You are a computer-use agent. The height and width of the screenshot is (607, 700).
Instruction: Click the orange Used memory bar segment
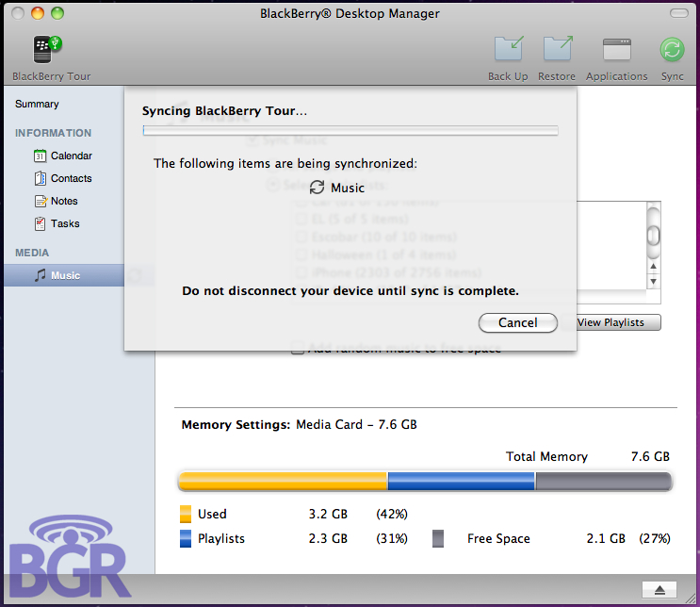(283, 481)
